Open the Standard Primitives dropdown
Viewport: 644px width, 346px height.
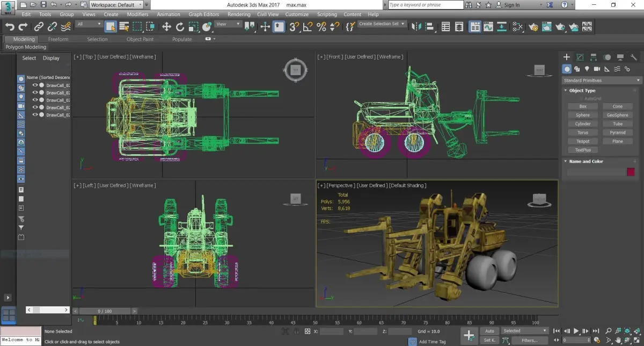[602, 81]
